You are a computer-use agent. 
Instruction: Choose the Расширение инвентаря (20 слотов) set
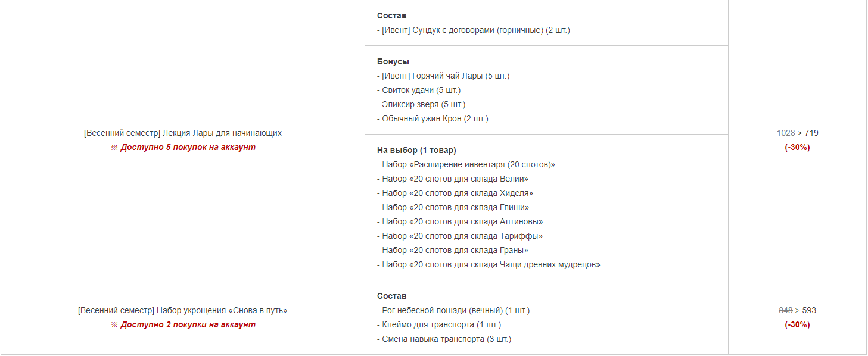(466, 165)
